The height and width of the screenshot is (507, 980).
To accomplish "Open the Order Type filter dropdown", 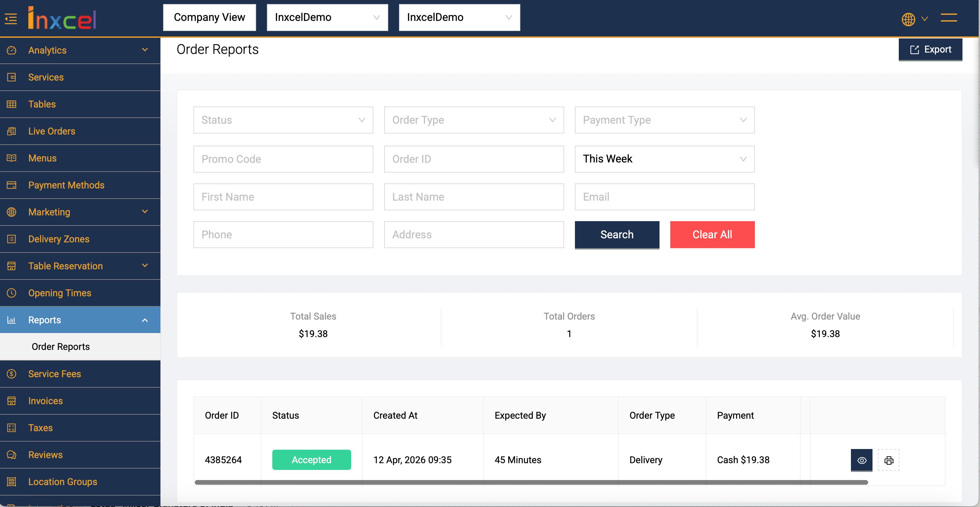I will (x=473, y=120).
